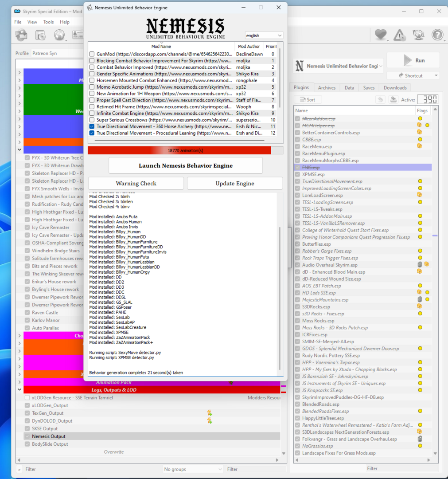This screenshot has height=479, width=448.
Task: Toggle the RaceMenuPlugin.esp plugin checkbox
Action: [x=297, y=153]
